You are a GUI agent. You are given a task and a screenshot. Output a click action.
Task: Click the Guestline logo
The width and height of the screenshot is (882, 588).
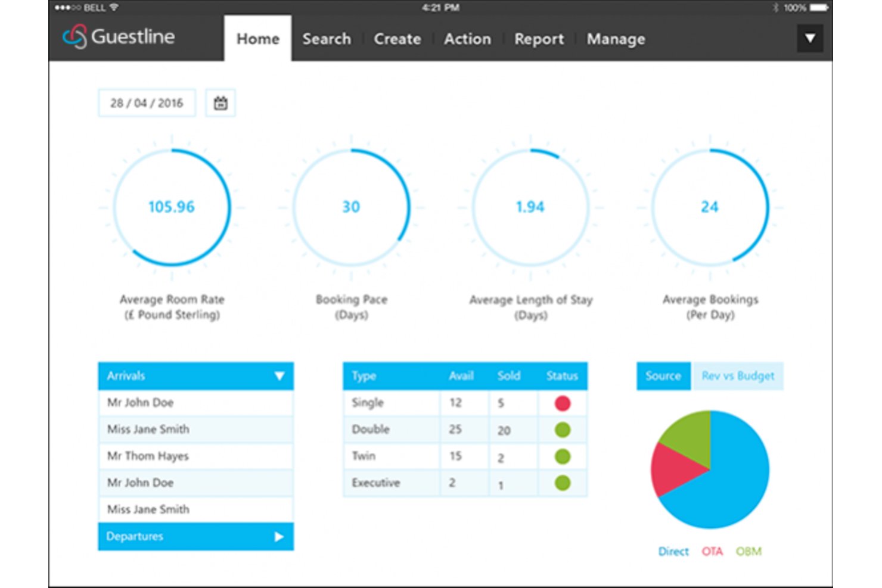tap(119, 37)
